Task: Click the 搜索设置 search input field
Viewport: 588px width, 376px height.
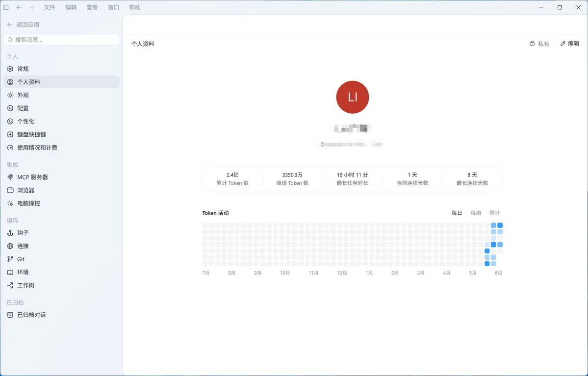Action: click(x=61, y=39)
